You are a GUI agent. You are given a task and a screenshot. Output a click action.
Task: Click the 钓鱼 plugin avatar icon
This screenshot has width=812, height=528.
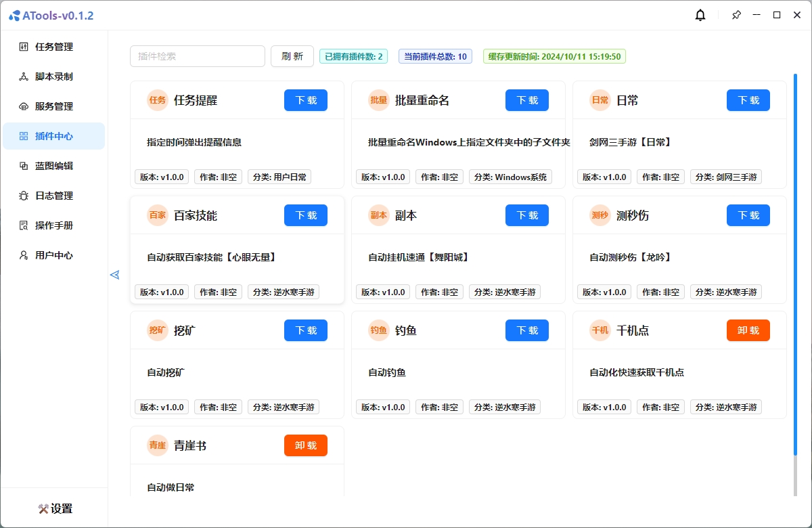click(378, 330)
